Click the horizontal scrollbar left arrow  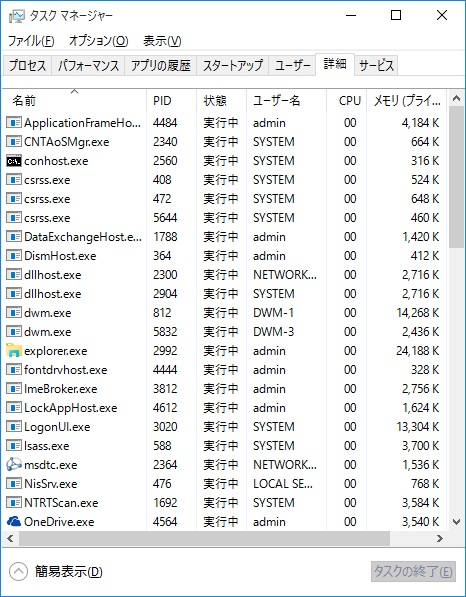10,538
